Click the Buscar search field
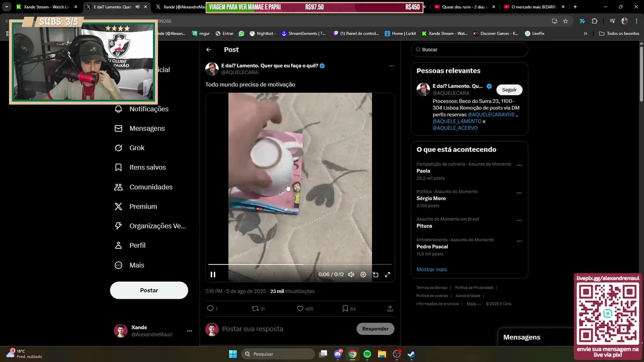Viewport: 644px width, 362px height. [x=469, y=50]
